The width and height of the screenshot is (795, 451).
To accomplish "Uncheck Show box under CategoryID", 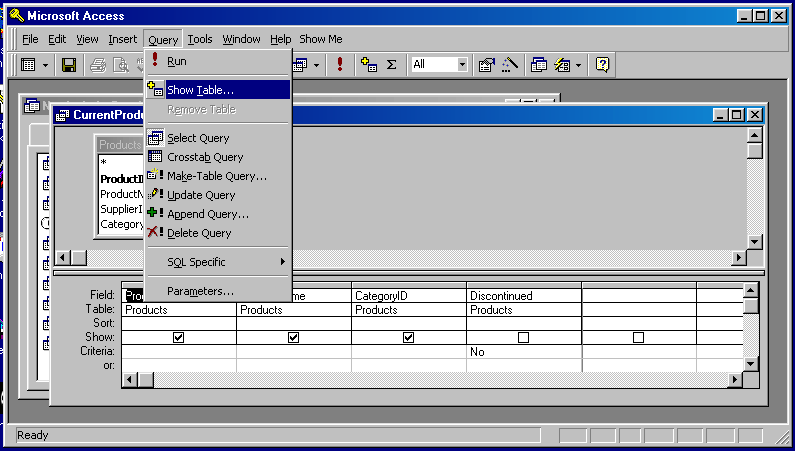I will [409, 337].
